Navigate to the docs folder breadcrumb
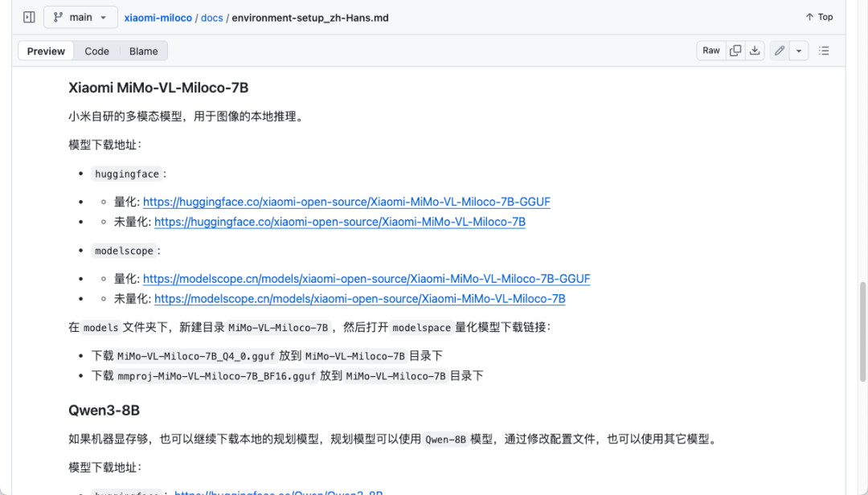The image size is (868, 495). pyautogui.click(x=211, y=17)
